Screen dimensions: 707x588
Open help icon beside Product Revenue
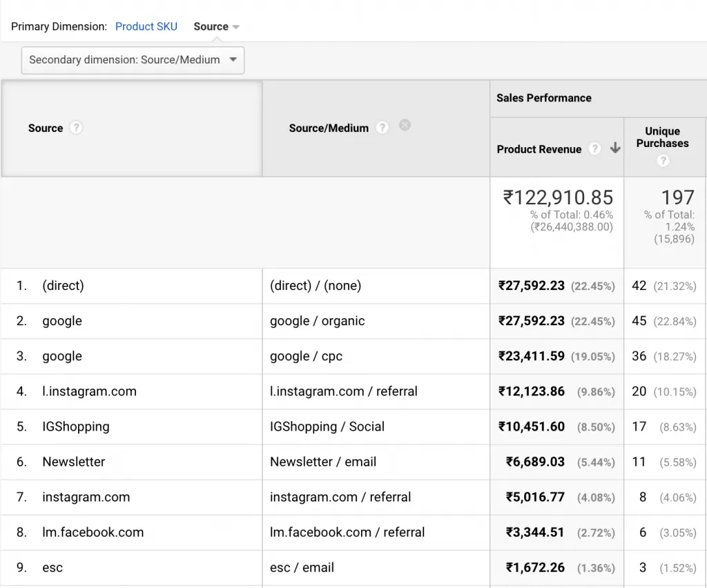[594, 148]
